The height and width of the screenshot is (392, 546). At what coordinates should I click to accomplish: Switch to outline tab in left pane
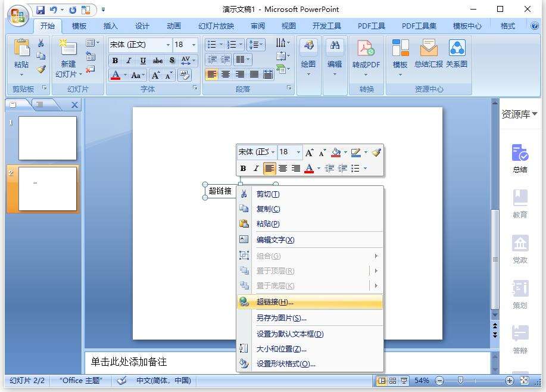click(x=40, y=104)
